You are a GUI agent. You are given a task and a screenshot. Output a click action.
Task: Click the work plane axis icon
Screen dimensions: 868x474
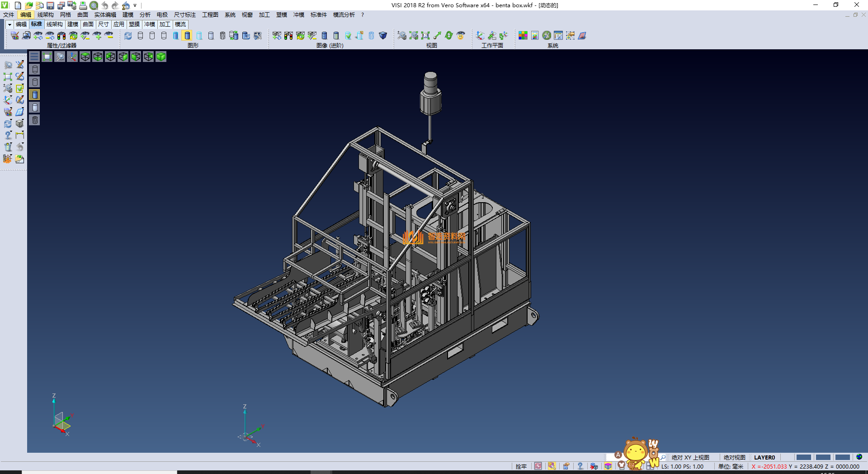[480, 36]
